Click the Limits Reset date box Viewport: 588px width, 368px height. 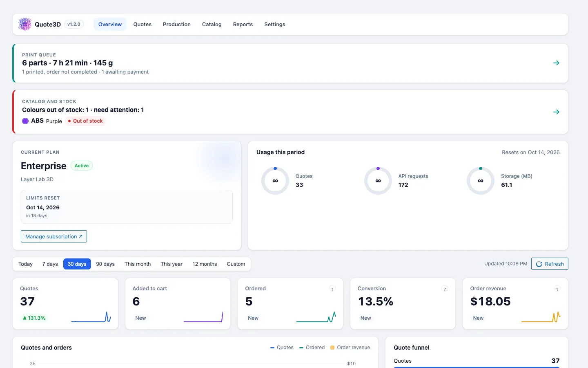click(127, 207)
